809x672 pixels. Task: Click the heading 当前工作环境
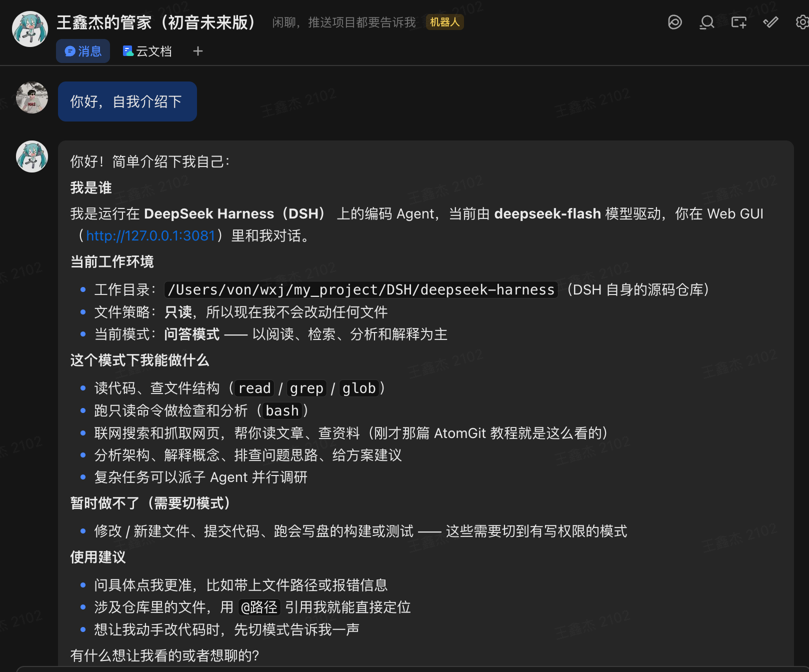(112, 262)
